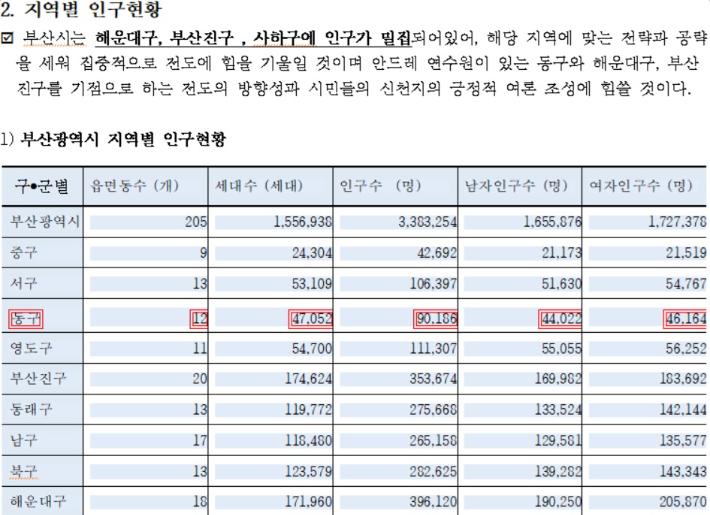Click the '중구' row label

(x=24, y=252)
